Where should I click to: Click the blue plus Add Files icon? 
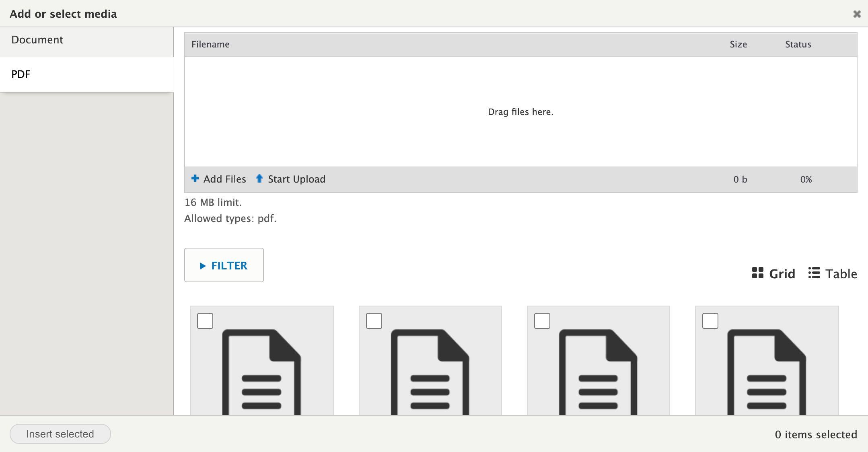point(195,178)
